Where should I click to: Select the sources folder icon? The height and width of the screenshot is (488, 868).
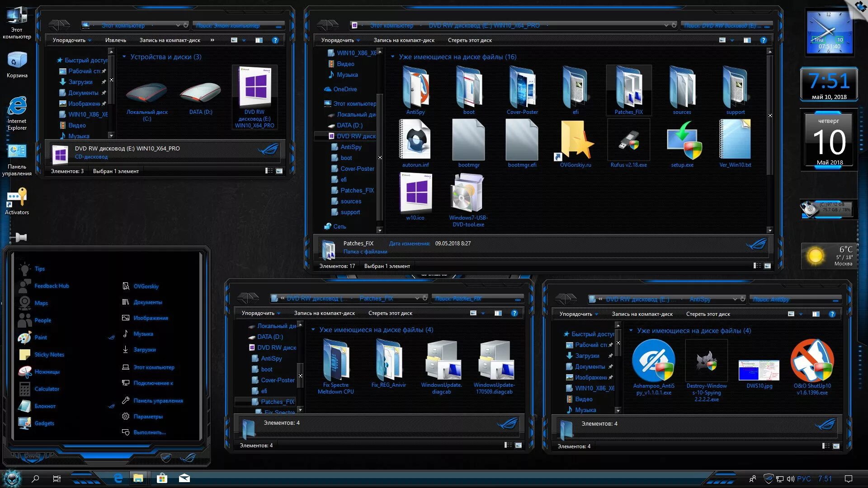pos(682,90)
